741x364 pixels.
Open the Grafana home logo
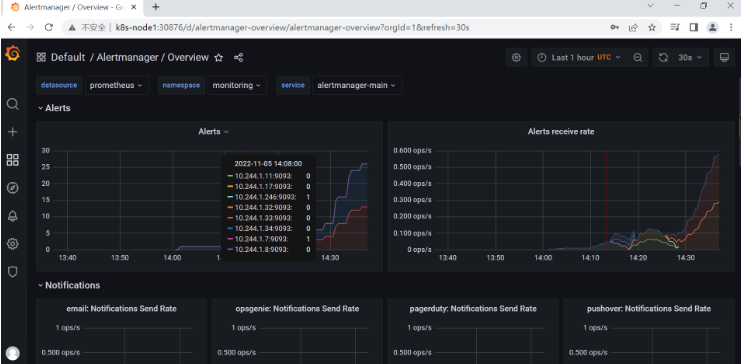(x=13, y=54)
